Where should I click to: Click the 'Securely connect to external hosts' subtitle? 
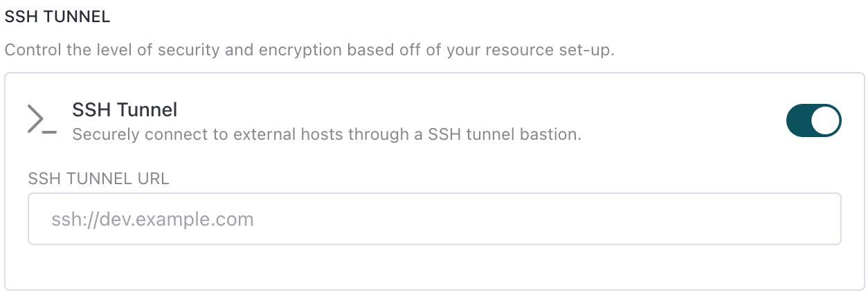[326, 134]
